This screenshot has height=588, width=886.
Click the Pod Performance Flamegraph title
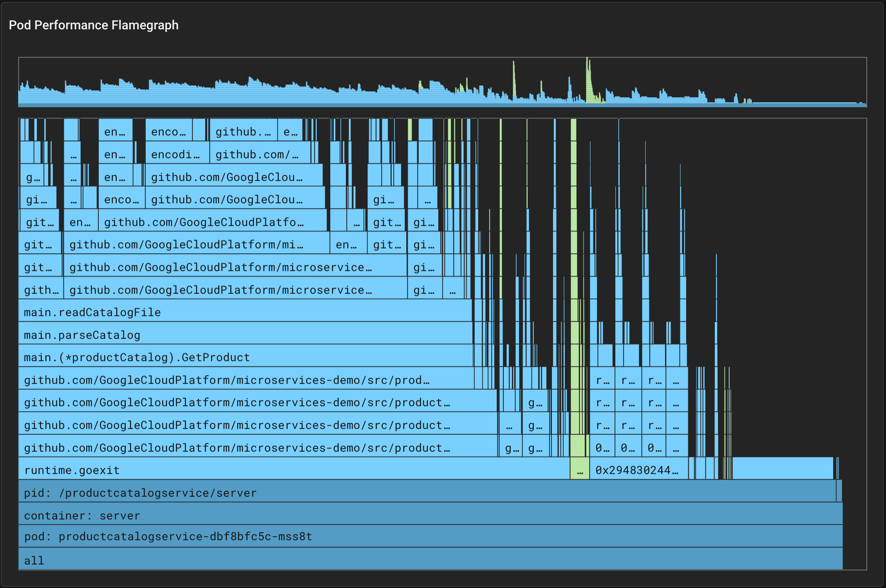[x=94, y=25]
